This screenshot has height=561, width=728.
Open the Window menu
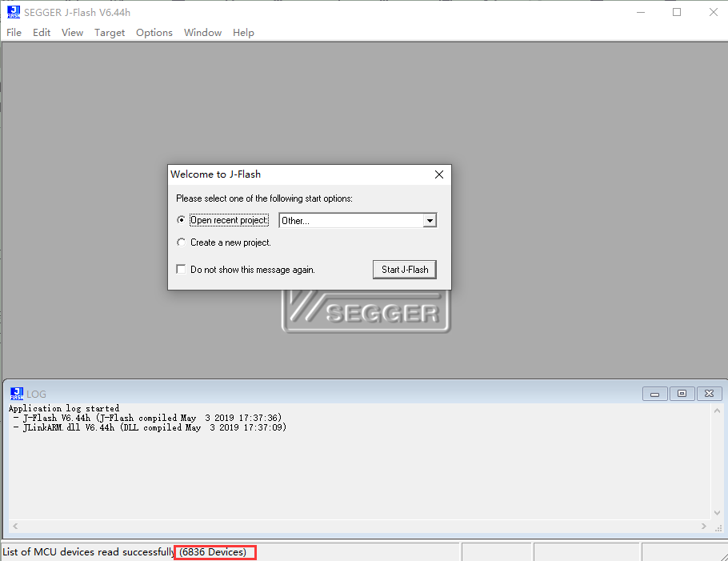(202, 33)
